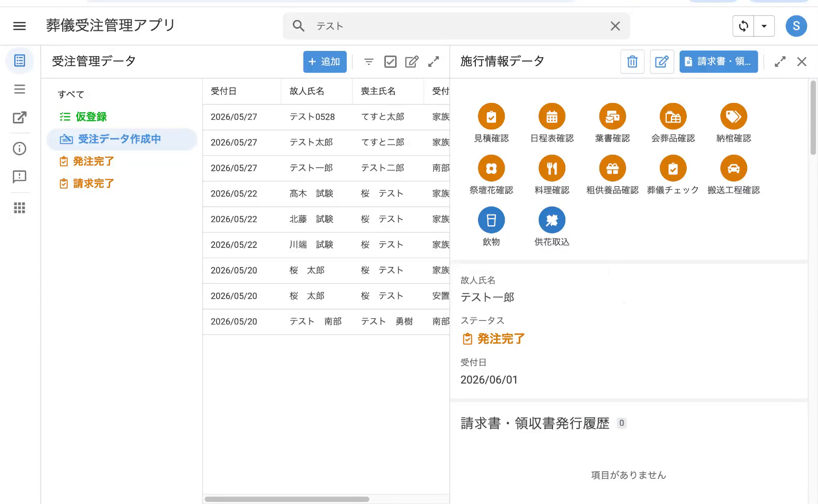
Task: Select row with 故人氏名 川端 試験
Action: tap(326, 245)
